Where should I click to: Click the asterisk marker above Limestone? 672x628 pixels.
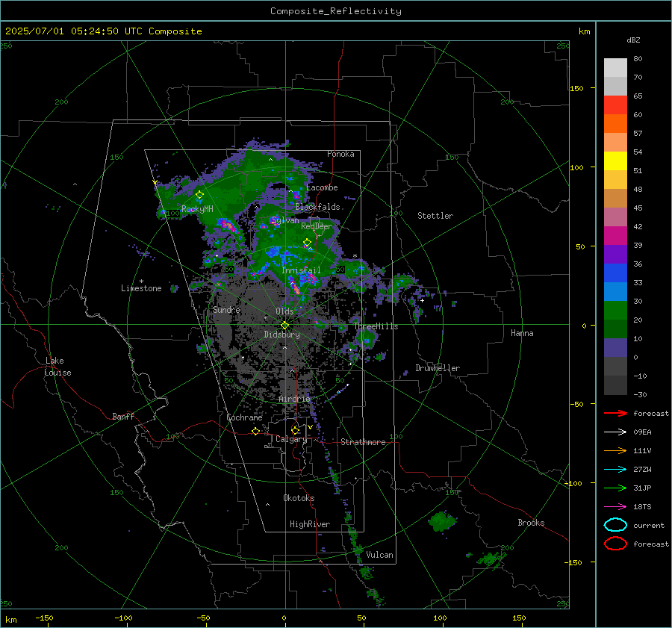(141, 282)
